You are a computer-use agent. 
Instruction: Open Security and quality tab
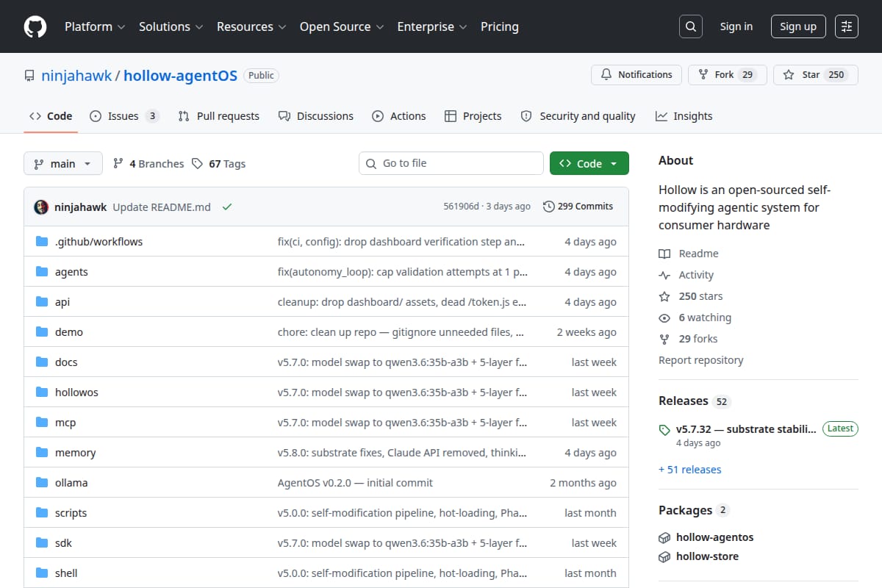click(578, 116)
